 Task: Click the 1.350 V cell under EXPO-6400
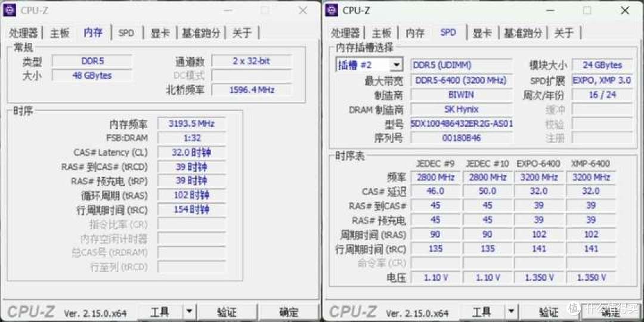tap(539, 278)
